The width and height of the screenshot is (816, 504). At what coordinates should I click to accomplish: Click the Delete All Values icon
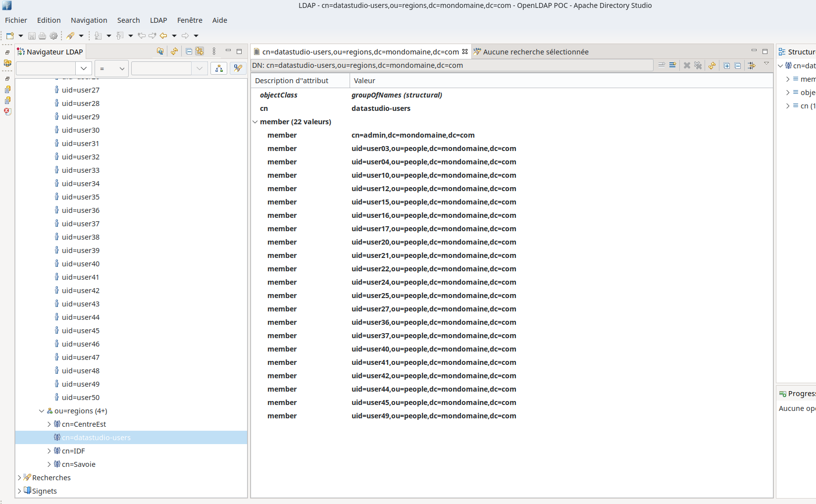(x=698, y=65)
